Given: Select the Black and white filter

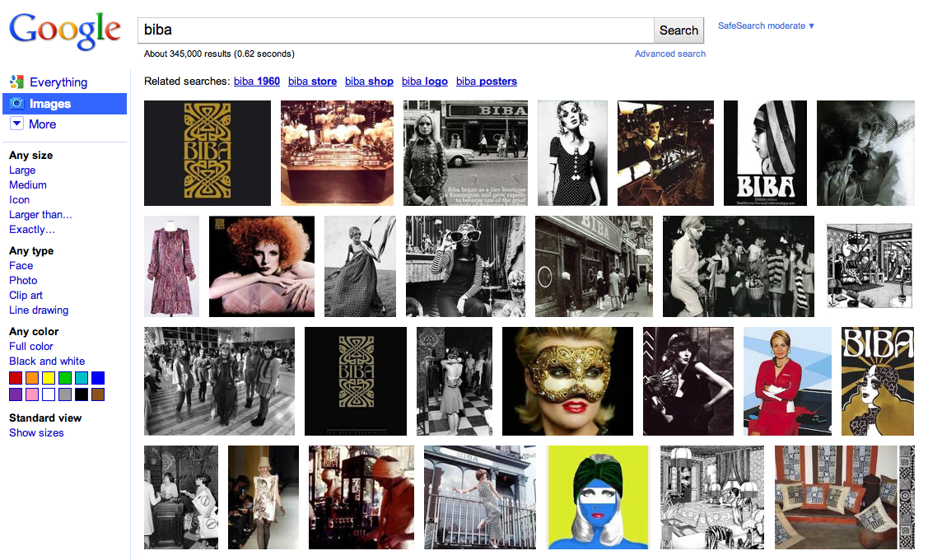Looking at the screenshot, I should (47, 361).
